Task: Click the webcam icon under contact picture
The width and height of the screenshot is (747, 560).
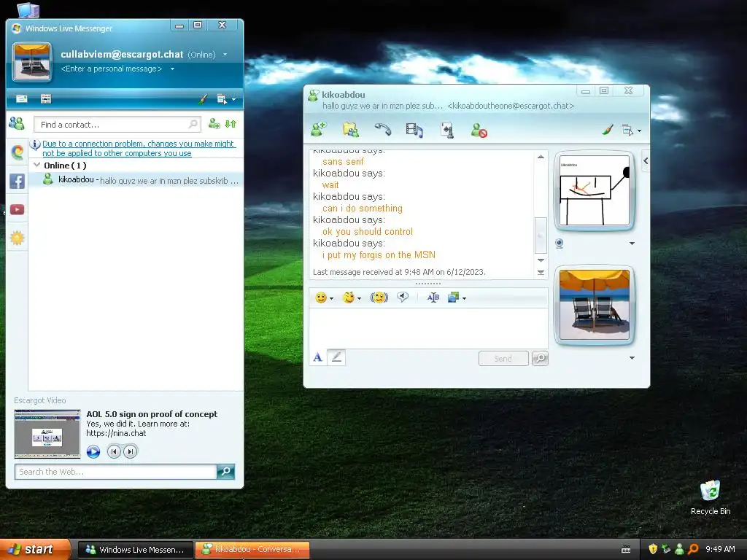Action: pyautogui.click(x=560, y=244)
